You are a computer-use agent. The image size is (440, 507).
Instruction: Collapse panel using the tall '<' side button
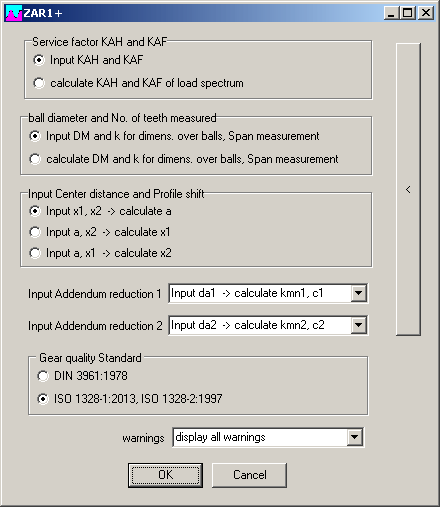(x=408, y=189)
